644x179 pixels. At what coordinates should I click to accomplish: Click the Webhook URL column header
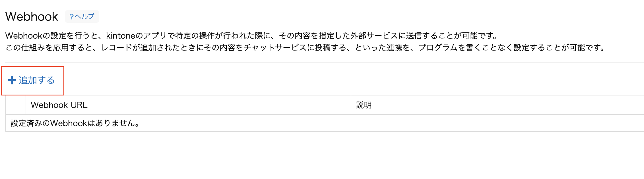pyautogui.click(x=59, y=105)
